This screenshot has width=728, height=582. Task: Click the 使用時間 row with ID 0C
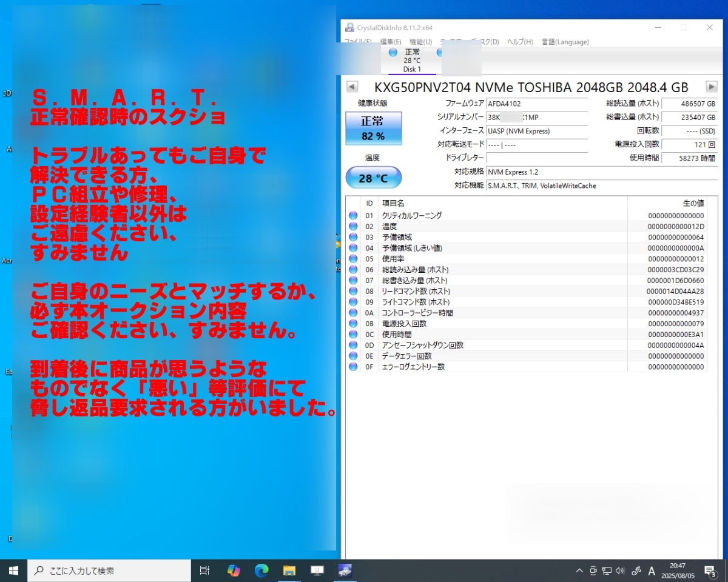(x=526, y=334)
